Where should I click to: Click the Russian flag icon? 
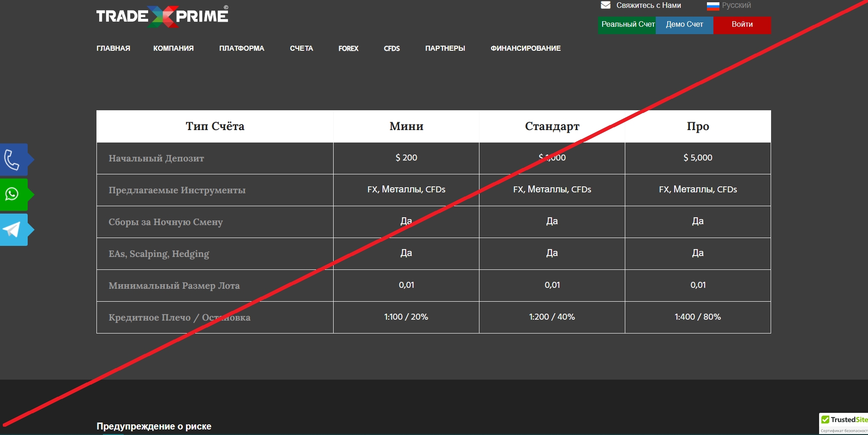click(x=713, y=6)
